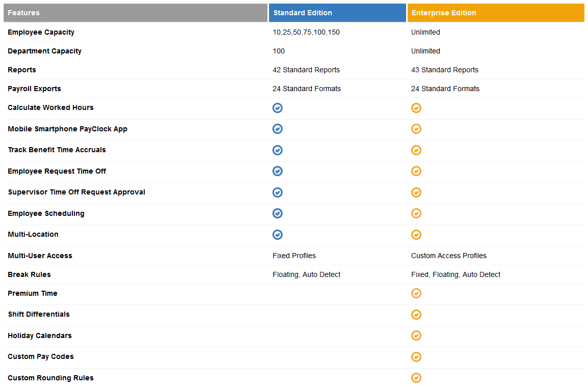Click the Floating, Auto Detect cell
The image size is (588, 391).
[306, 274]
